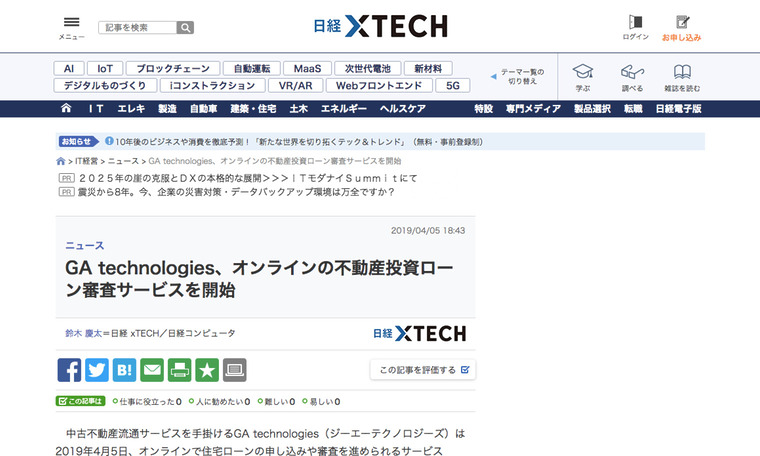Click この記事を評価する button
Image resolution: width=760 pixels, height=456 pixels.
point(422,370)
